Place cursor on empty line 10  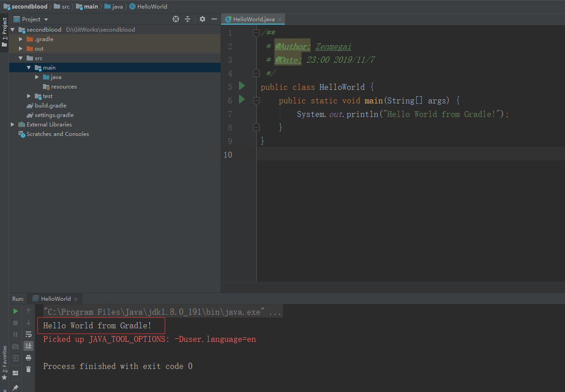pyautogui.click(x=410, y=154)
